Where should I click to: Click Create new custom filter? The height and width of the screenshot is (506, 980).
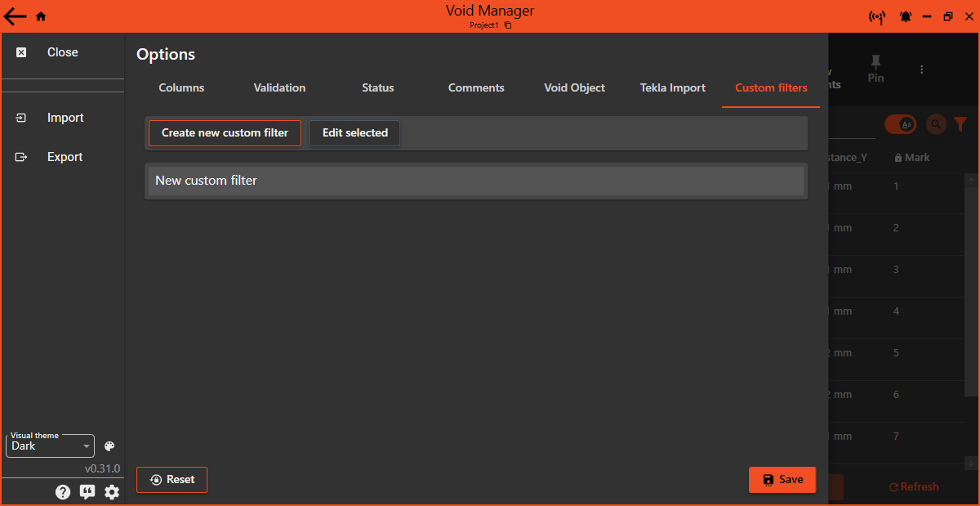[225, 132]
